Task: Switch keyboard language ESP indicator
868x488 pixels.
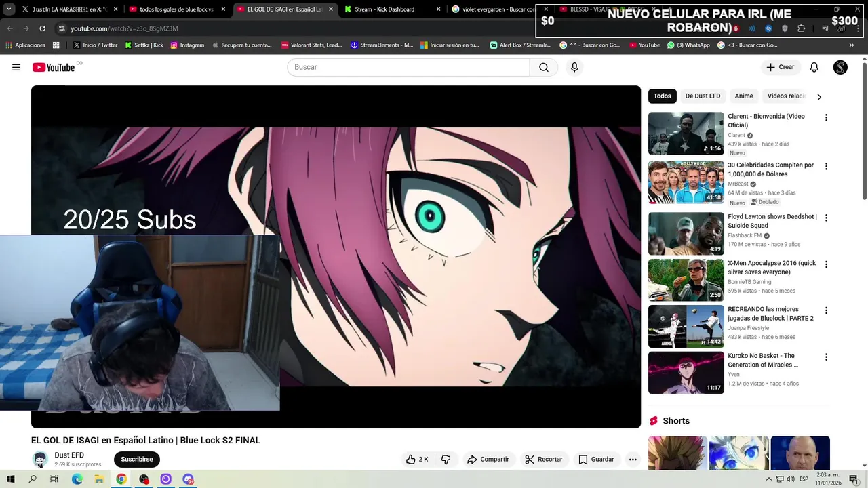Action: (804, 479)
